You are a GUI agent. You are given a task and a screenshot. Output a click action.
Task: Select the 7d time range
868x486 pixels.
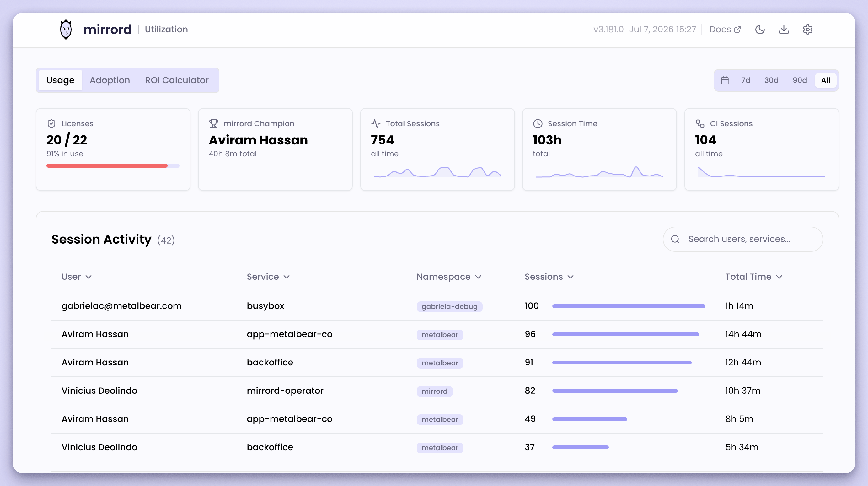[x=746, y=80]
